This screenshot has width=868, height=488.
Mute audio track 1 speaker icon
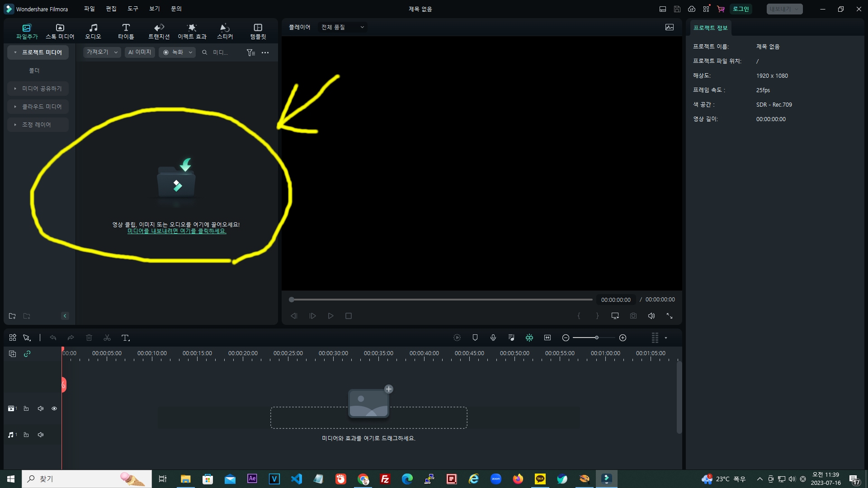(x=41, y=435)
